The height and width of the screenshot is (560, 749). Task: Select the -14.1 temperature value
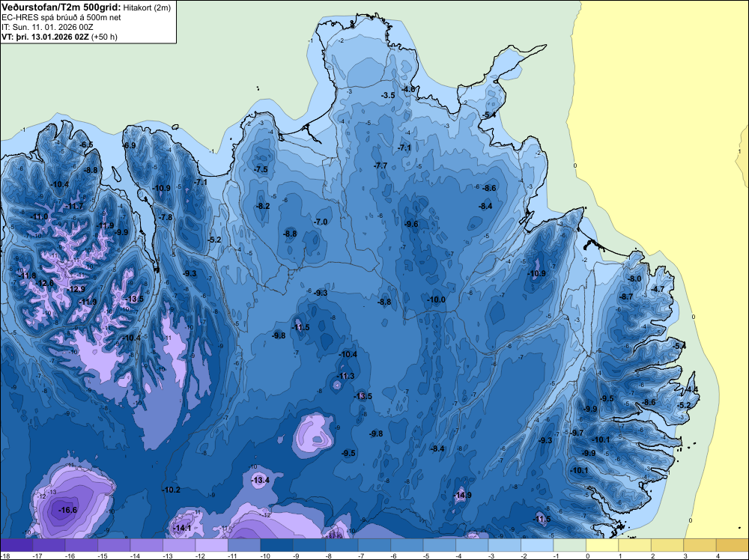click(x=181, y=528)
